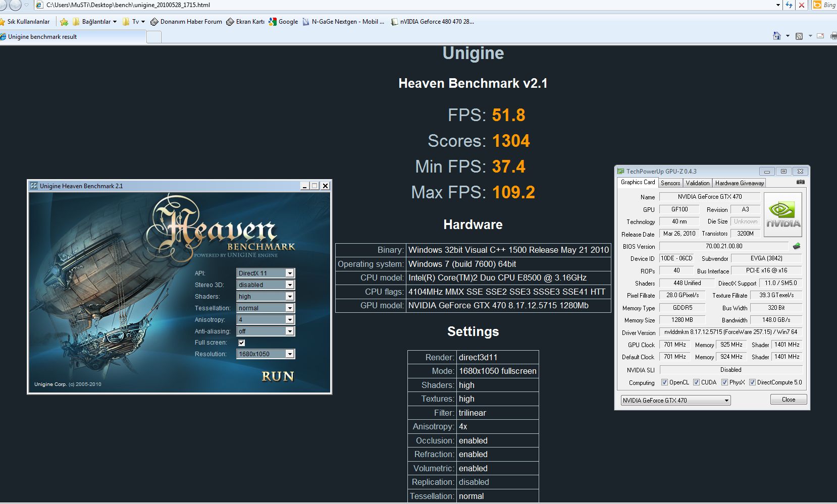
Task: Open Sık Kullanılanlar favorites button
Action: (x=25, y=22)
